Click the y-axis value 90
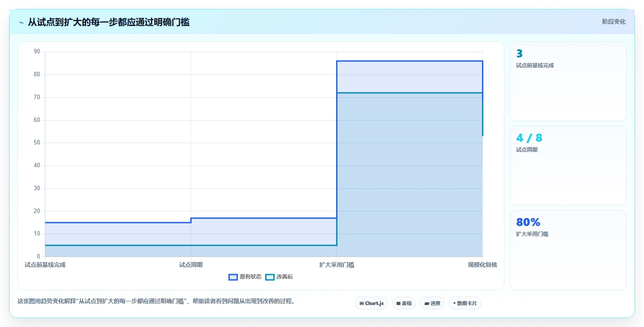 point(37,52)
